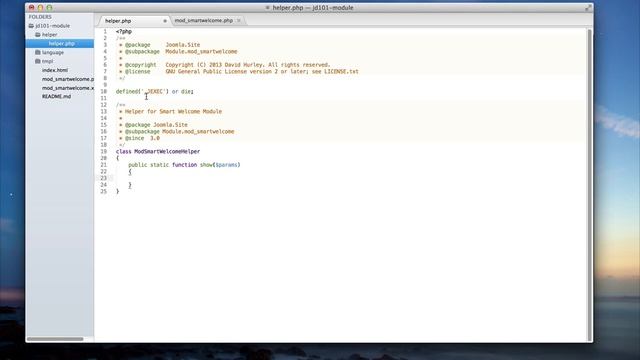The width and height of the screenshot is (640, 360).
Task: Click the '@subpackage Module.mod_smartwelcome' line 16
Action: coord(177,131)
